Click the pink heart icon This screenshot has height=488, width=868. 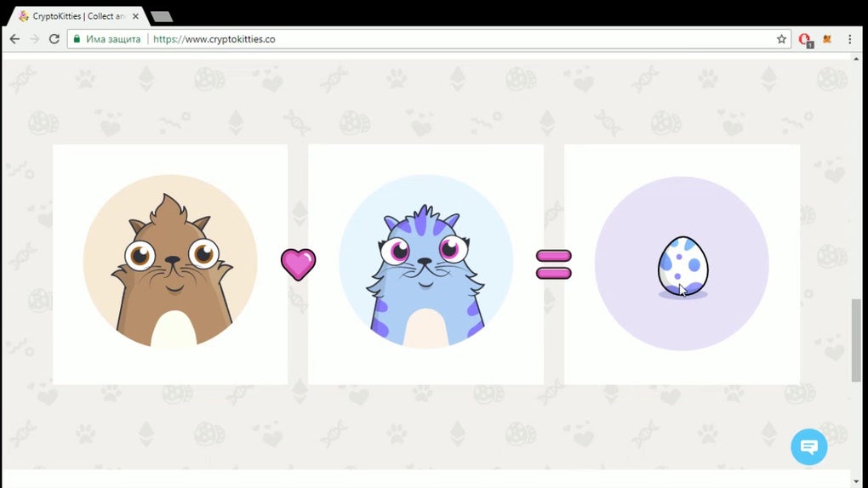[298, 264]
